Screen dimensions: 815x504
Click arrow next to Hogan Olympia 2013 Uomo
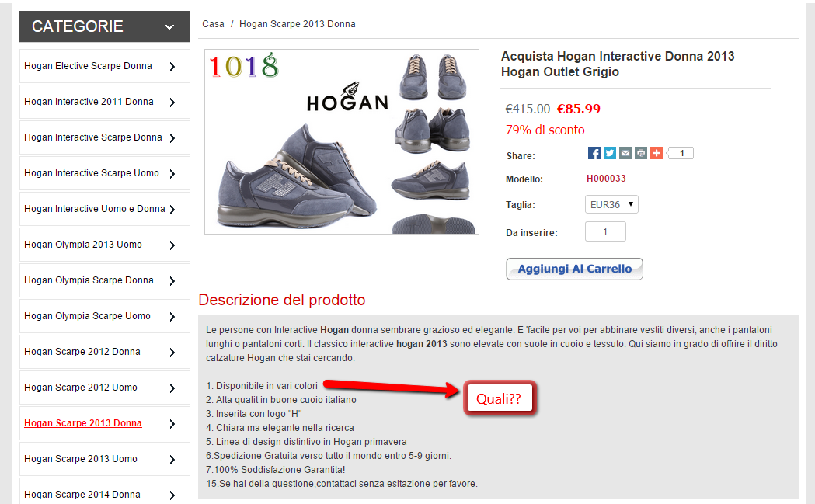[172, 245]
